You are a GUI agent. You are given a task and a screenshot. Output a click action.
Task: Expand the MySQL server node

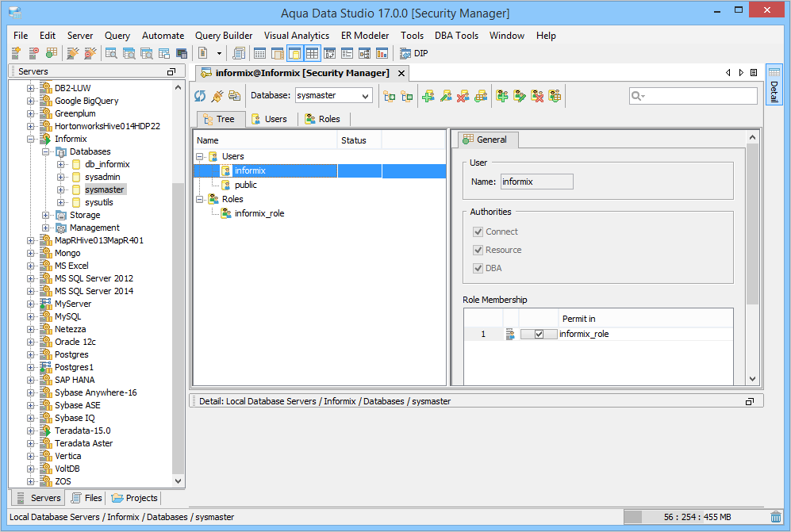(31, 316)
